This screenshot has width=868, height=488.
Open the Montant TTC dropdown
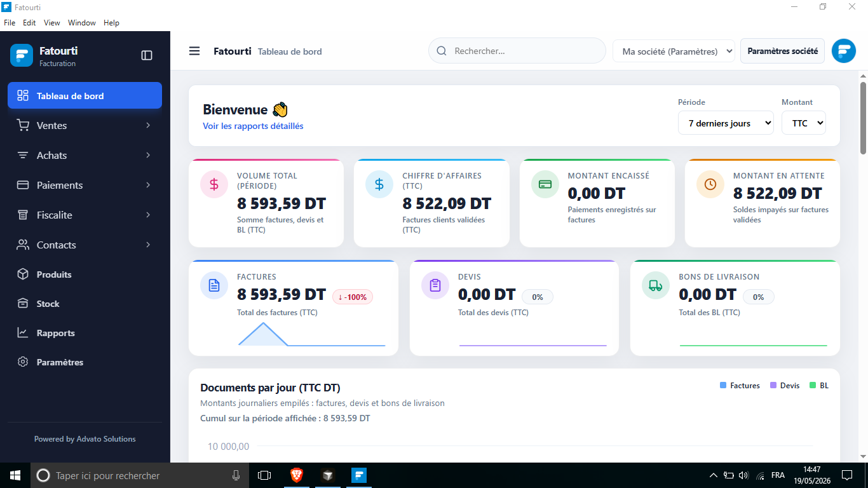(x=804, y=123)
